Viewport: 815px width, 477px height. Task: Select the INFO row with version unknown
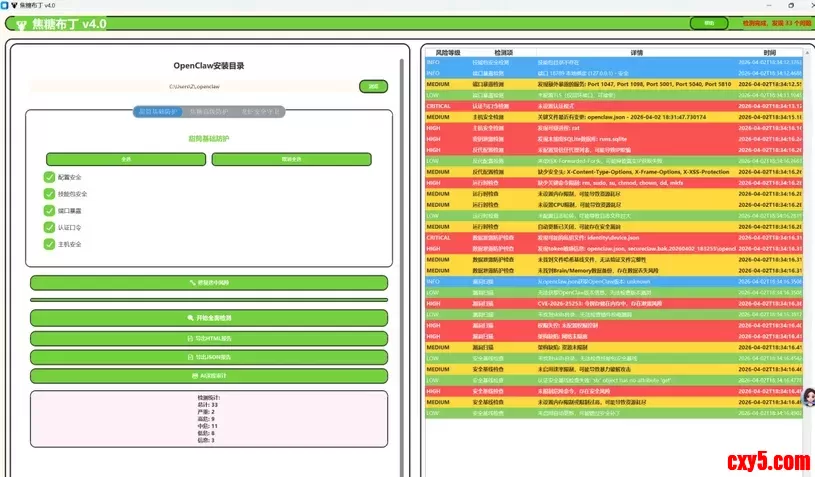click(614, 281)
